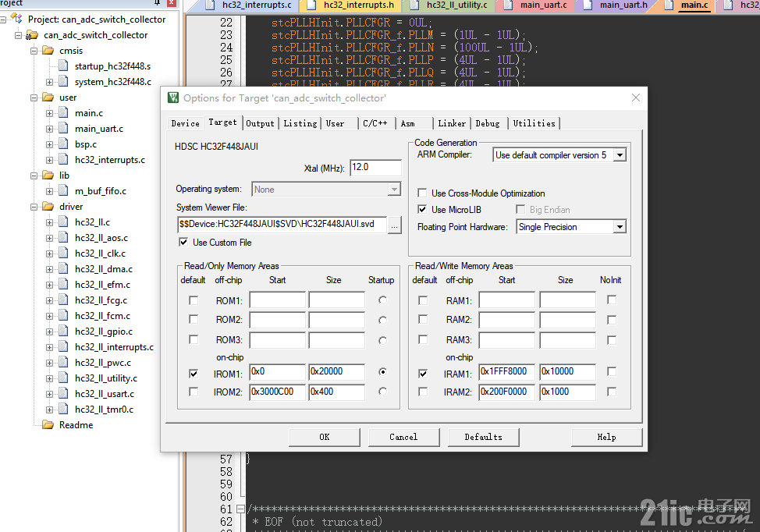Viewport: 760px width, 532px height.
Task: Click the Cancel button
Action: tap(403, 437)
